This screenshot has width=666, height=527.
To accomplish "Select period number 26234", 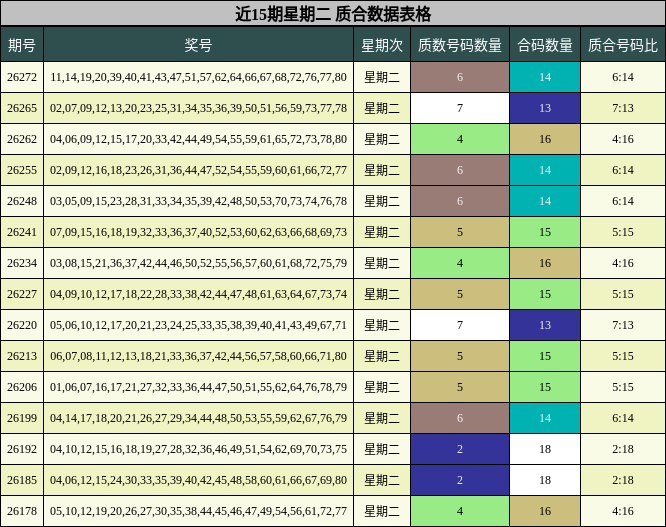I will (22, 263).
